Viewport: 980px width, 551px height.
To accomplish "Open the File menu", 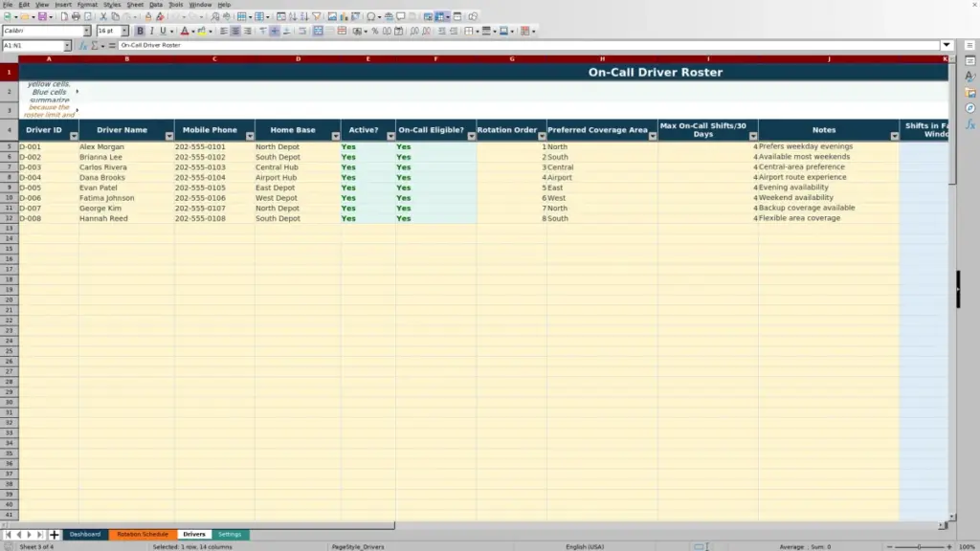I will pyautogui.click(x=8, y=5).
